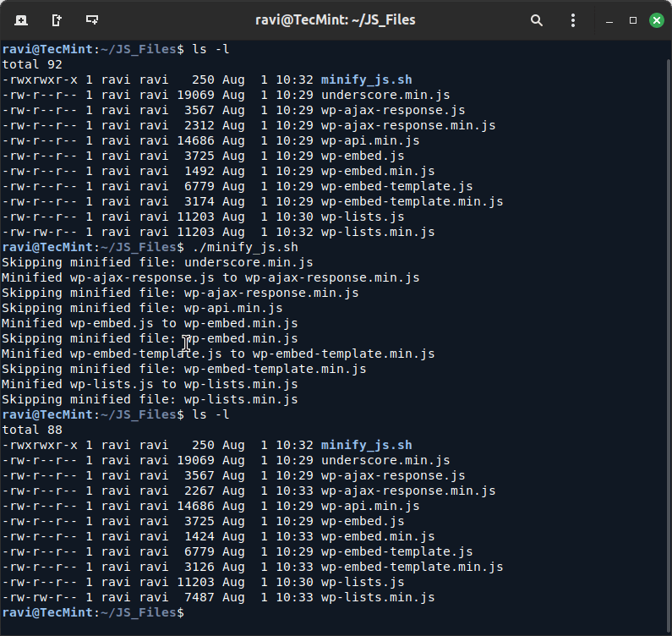This screenshot has height=636, width=672.
Task: Click wp-lists.min.js in the 7487-byte row
Action: pos(378,597)
